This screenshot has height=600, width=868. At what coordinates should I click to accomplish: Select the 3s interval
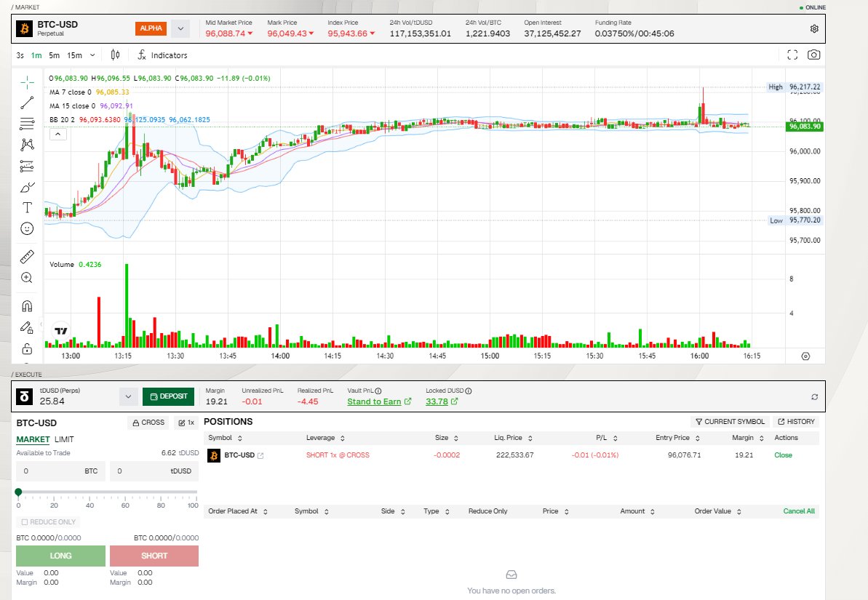(20, 55)
